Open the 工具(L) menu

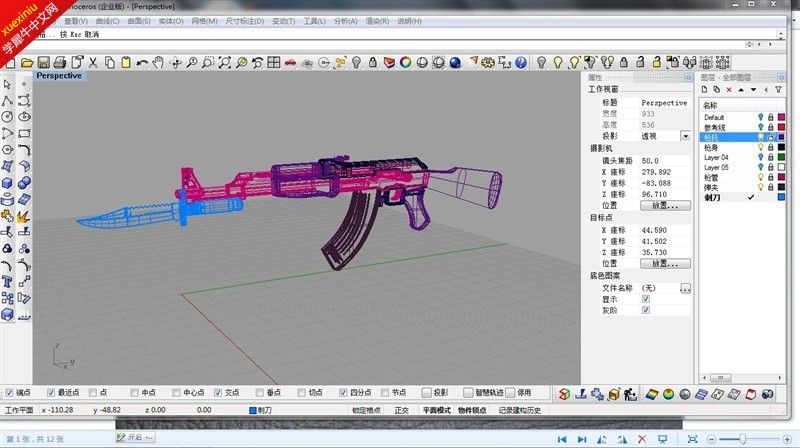pyautogui.click(x=314, y=21)
